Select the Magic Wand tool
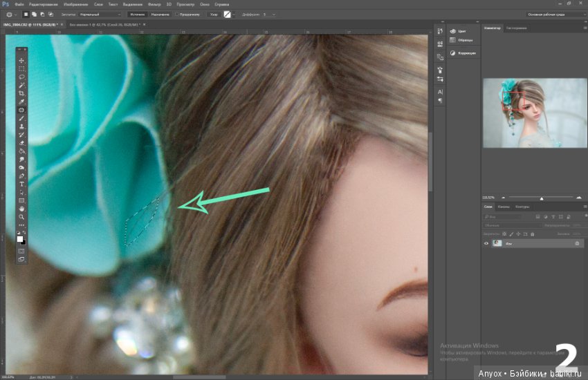Screen dimensions: 588x380 pos(21,86)
